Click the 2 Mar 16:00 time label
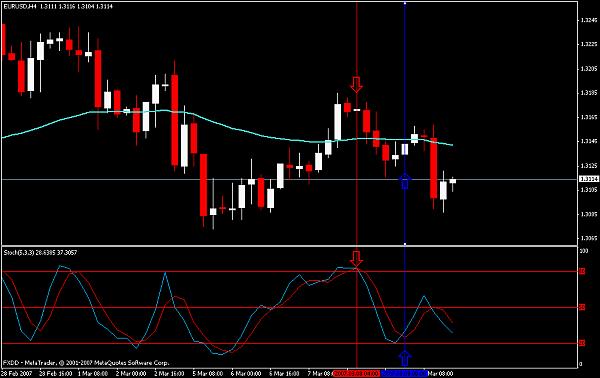Viewport: 600px width, 378px height. pyautogui.click(x=169, y=373)
